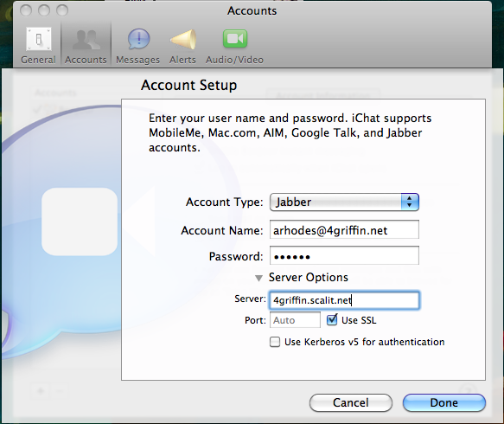
Task: Collapse the Server Options disclosure triangle
Action: tap(258, 278)
